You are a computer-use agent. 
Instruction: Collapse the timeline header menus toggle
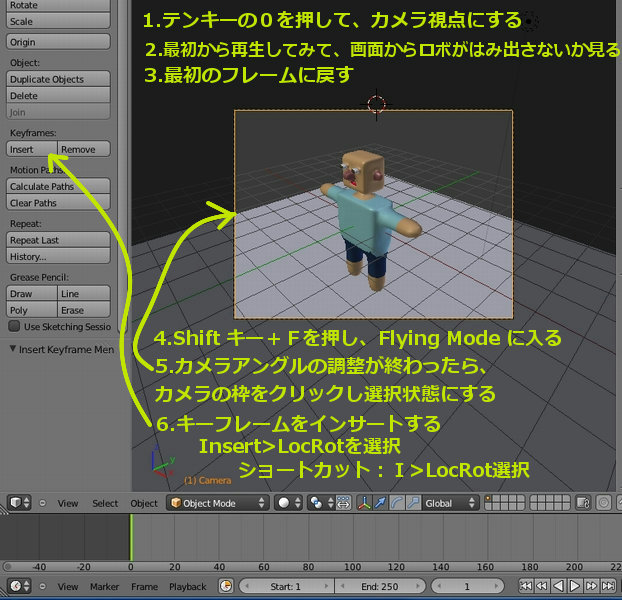coord(42,586)
